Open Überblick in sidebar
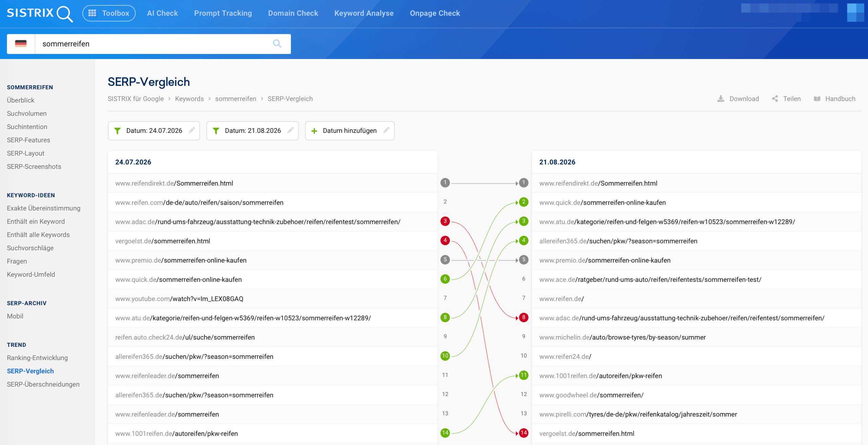 (x=21, y=100)
